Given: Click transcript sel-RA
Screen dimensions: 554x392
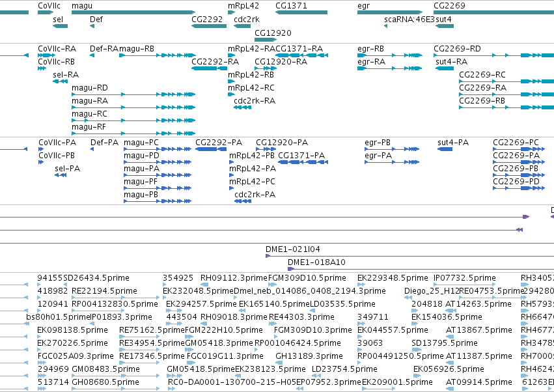Looking at the screenshot, I should coord(66,75).
